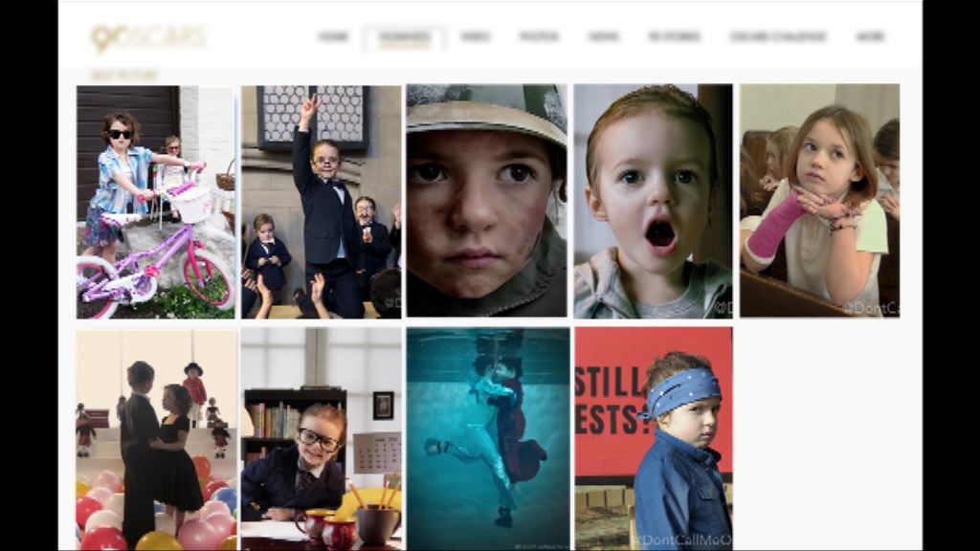Click the 90 Oscars logo

[x=148, y=37]
